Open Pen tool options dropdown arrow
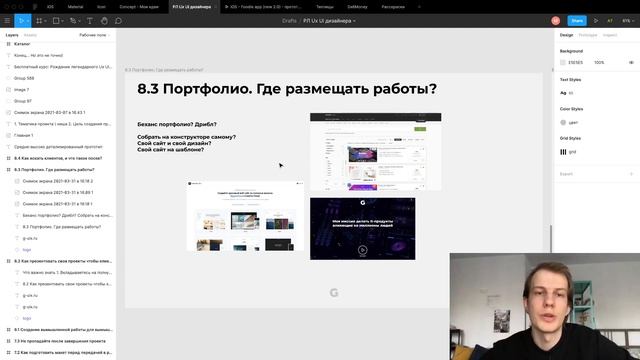The height and width of the screenshot is (360, 640). [79, 21]
